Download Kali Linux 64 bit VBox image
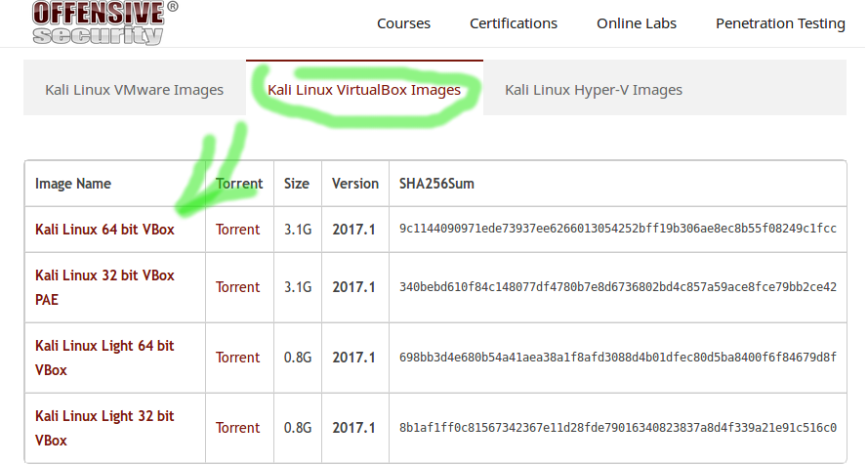The height and width of the screenshot is (465, 868). point(104,230)
